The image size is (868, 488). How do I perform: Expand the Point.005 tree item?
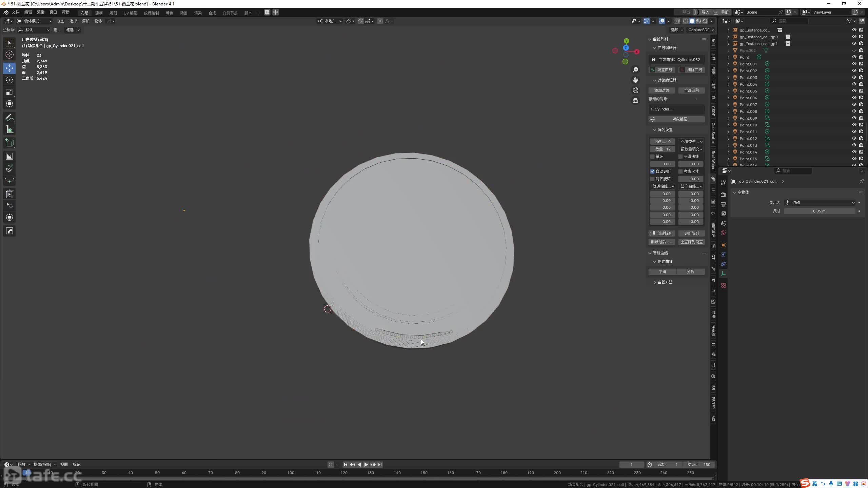pyautogui.click(x=728, y=91)
